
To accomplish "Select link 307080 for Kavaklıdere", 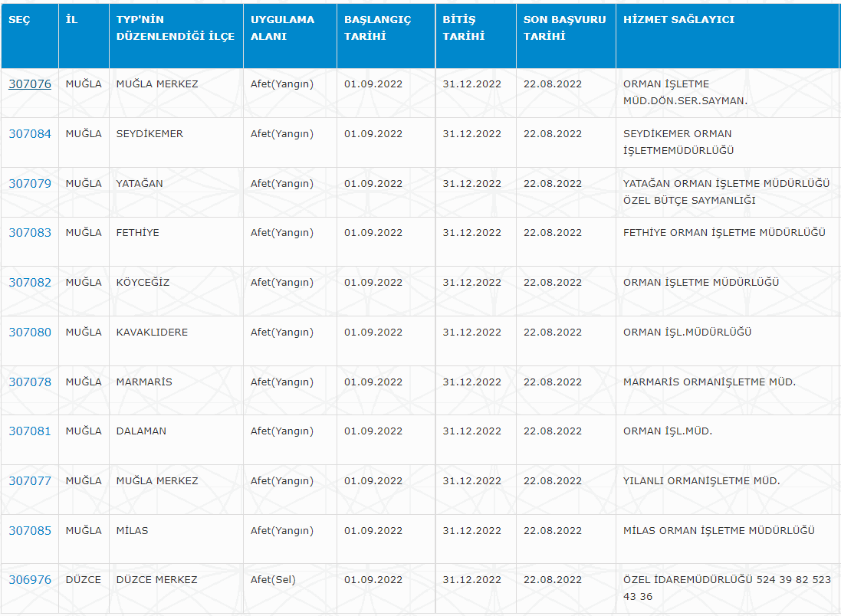I will [30, 333].
